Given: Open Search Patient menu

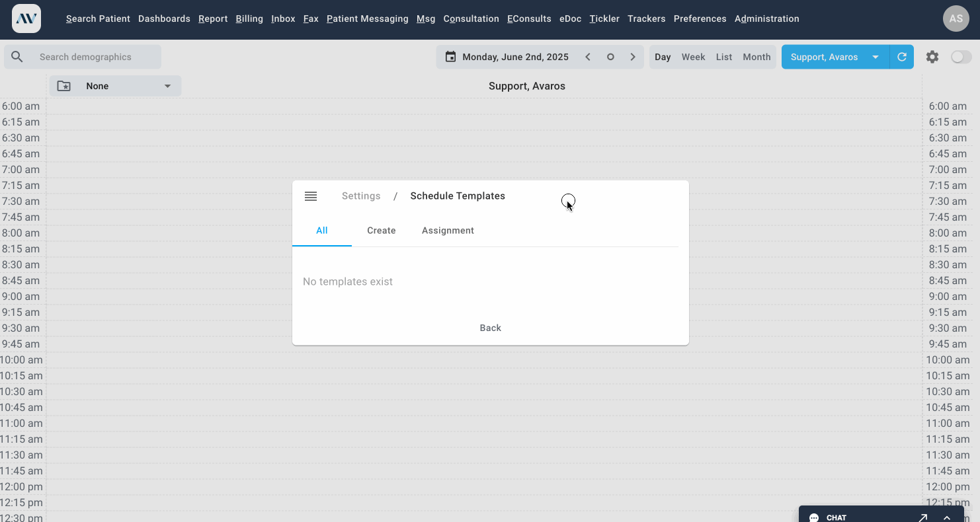Looking at the screenshot, I should [98, 19].
